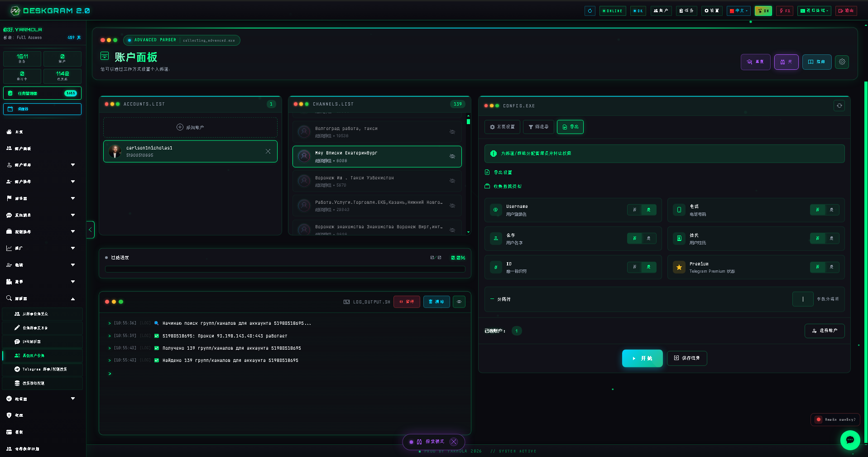The image size is (868, 457).
Task: Set the ID toggle to 否
Action: tap(635, 267)
